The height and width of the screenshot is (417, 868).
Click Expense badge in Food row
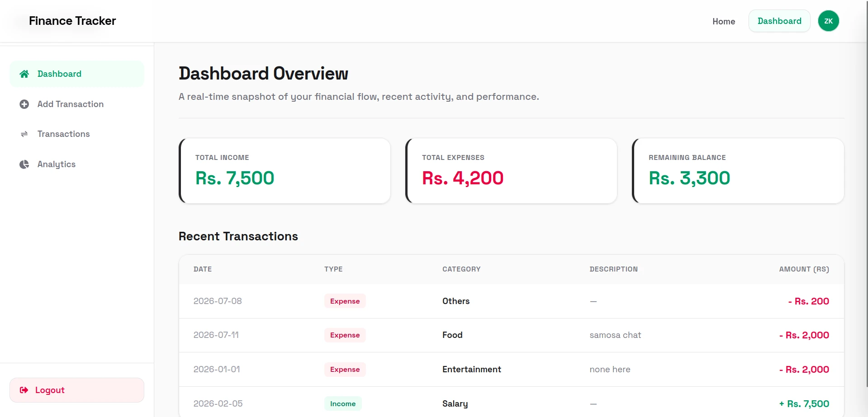tap(345, 335)
